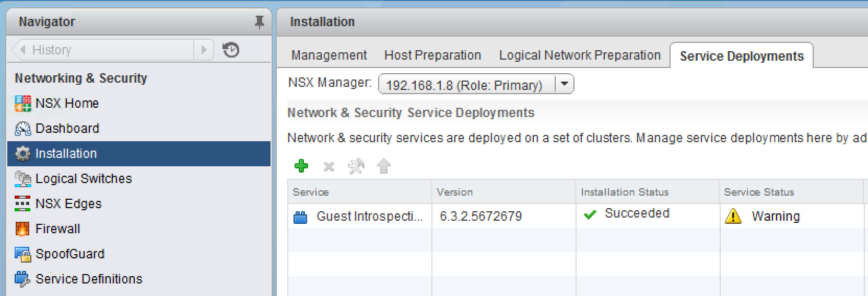Go forward with History right arrow
The width and height of the screenshot is (868, 296).
tap(204, 50)
